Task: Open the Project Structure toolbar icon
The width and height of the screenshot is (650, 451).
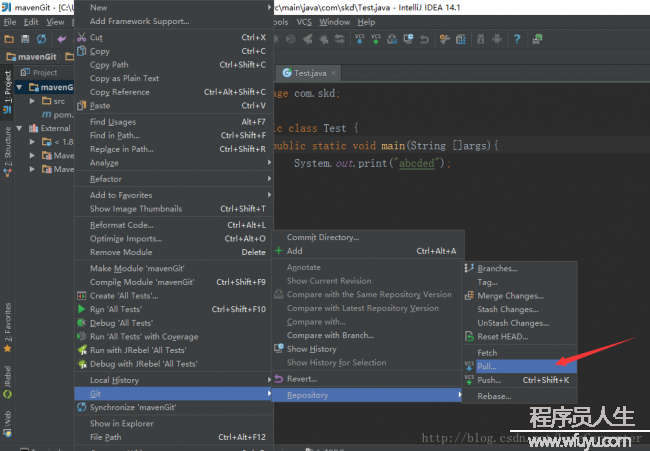Action: pos(461,39)
